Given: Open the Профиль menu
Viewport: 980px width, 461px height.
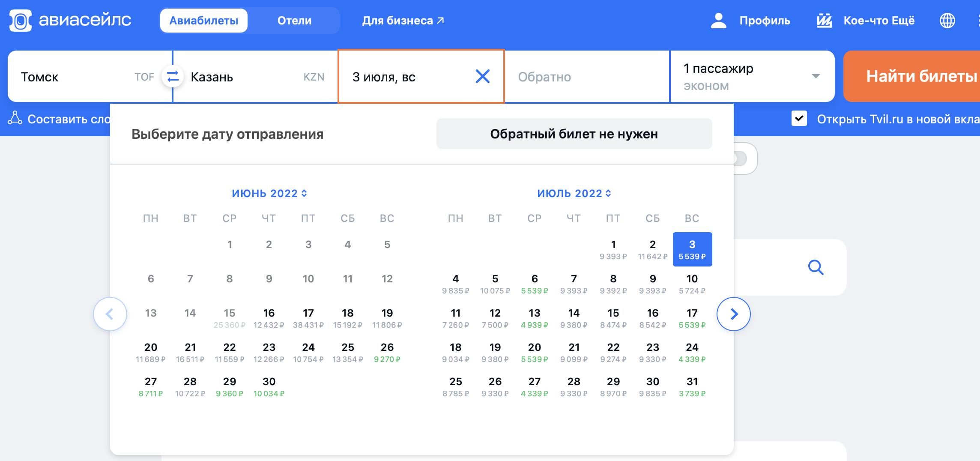Looking at the screenshot, I should click(765, 21).
